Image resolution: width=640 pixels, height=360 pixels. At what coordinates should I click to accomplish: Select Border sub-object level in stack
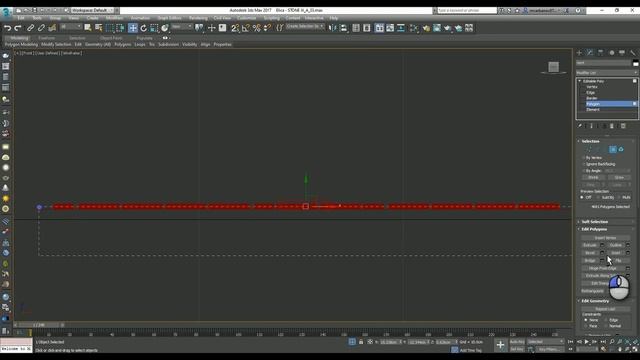[x=592, y=98]
